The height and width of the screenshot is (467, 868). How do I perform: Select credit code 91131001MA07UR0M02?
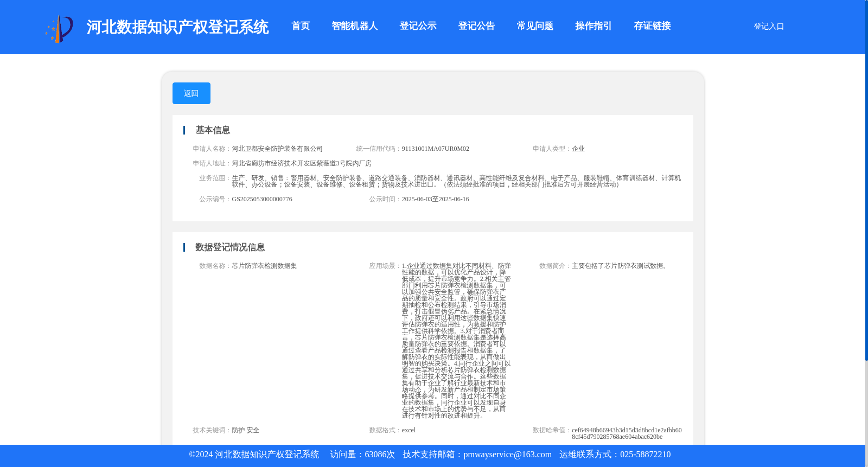(x=435, y=149)
